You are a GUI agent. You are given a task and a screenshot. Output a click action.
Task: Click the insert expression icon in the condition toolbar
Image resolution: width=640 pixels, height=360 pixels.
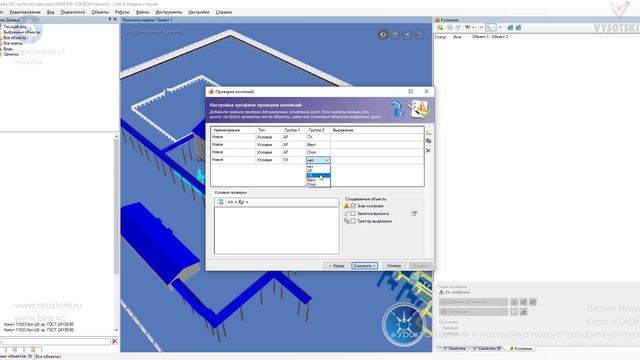coord(221,202)
